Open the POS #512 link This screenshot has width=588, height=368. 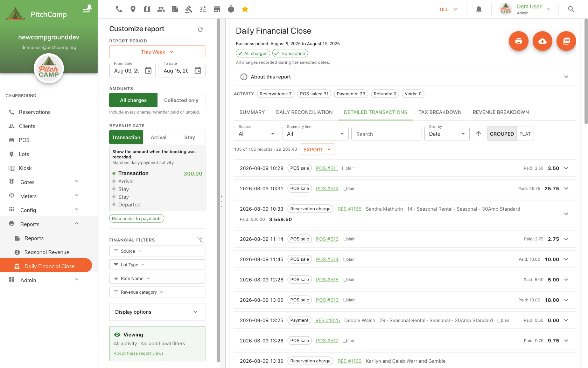tap(327, 189)
